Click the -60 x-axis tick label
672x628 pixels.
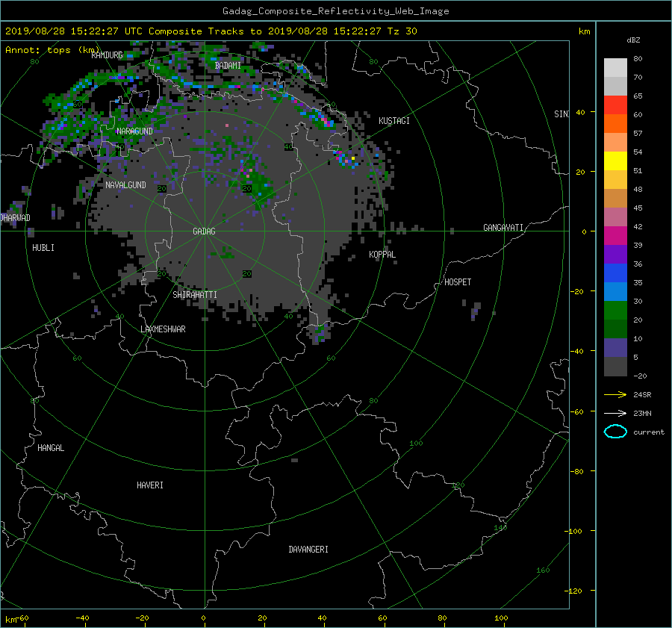point(22,618)
